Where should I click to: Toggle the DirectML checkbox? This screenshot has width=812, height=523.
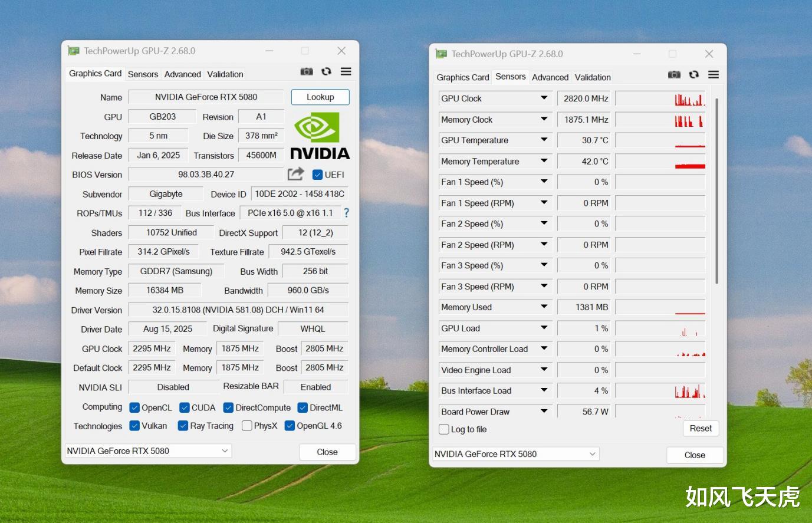[x=303, y=407]
